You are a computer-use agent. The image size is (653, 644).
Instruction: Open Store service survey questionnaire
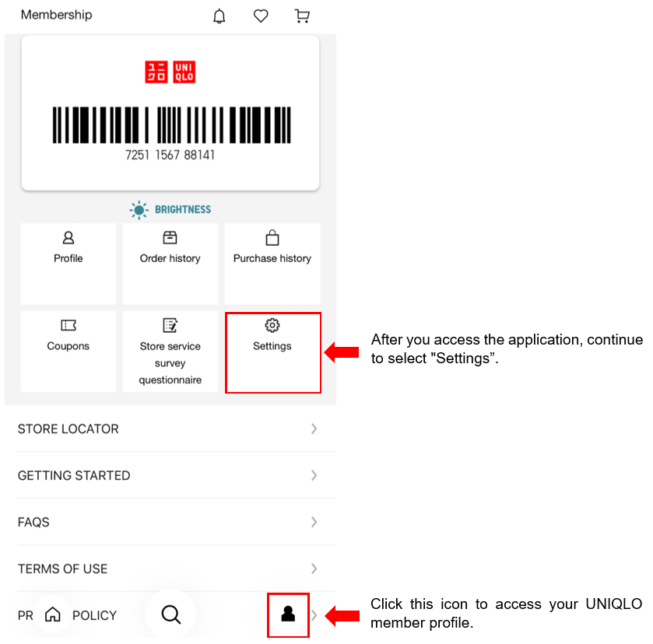point(170,351)
